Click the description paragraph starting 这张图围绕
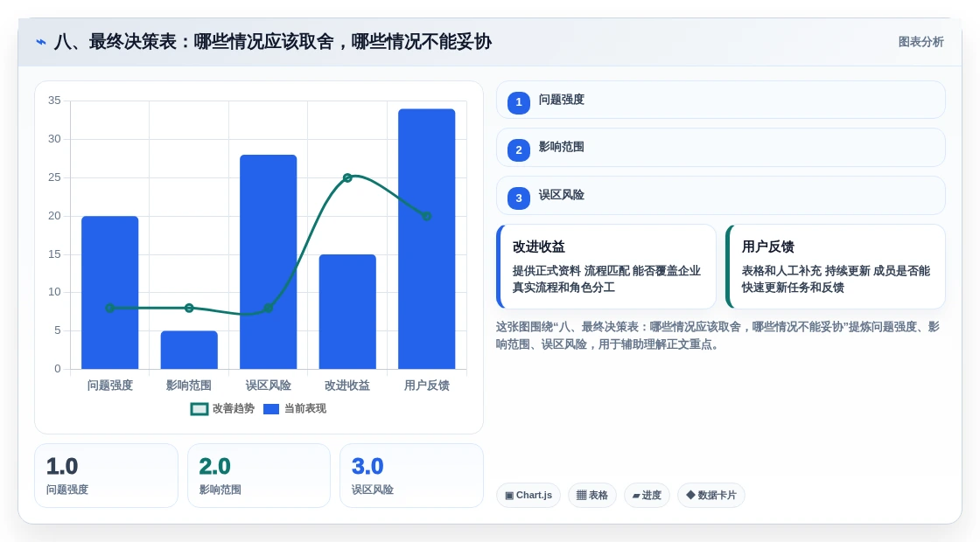This screenshot has width=980, height=542. click(717, 336)
